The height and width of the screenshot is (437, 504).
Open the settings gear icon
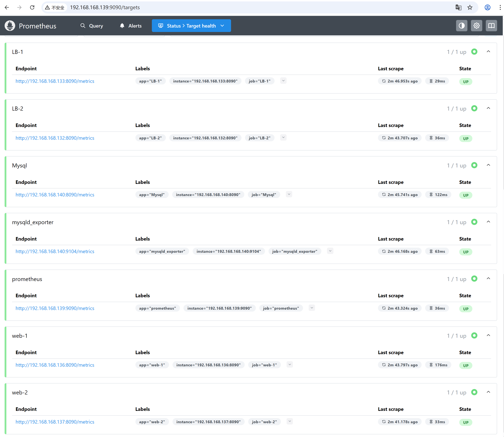click(476, 26)
